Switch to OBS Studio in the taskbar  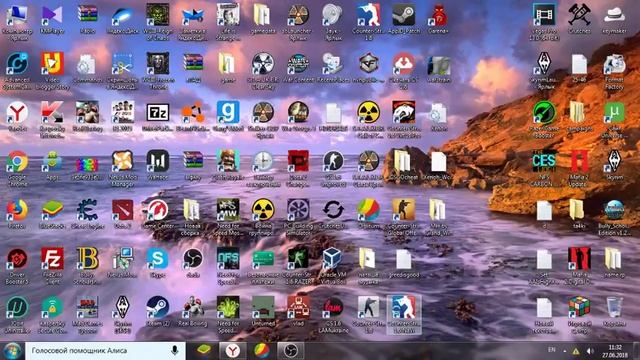pos(291,351)
